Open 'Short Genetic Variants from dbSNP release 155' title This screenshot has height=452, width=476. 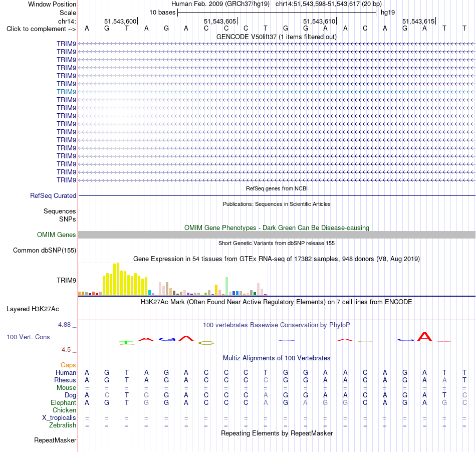pyautogui.click(x=277, y=243)
